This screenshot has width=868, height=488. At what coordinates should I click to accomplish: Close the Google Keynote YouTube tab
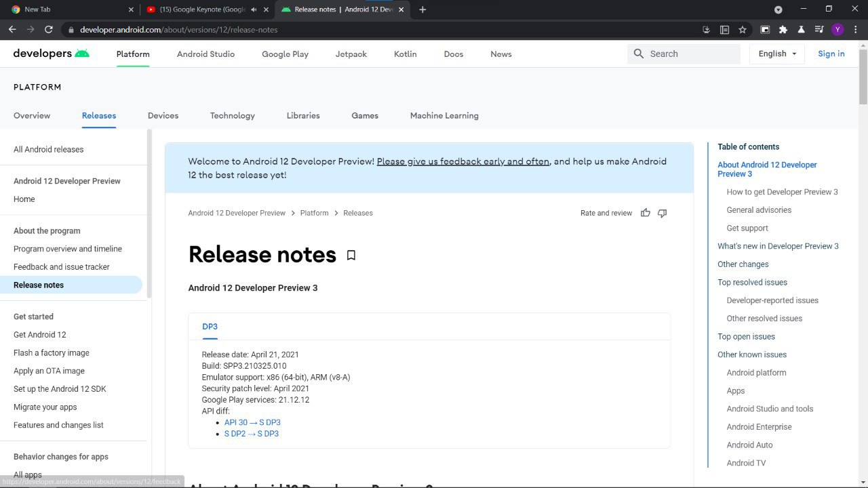click(x=267, y=9)
